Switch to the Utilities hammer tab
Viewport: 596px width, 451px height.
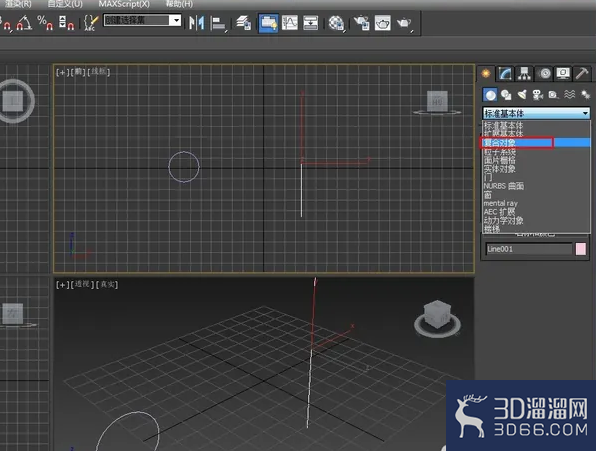point(582,73)
